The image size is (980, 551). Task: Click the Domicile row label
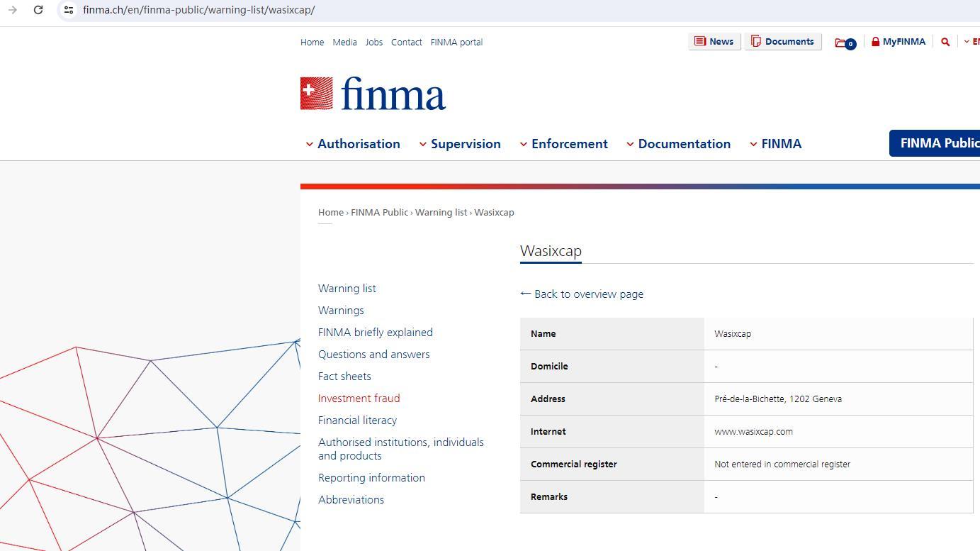click(x=549, y=367)
